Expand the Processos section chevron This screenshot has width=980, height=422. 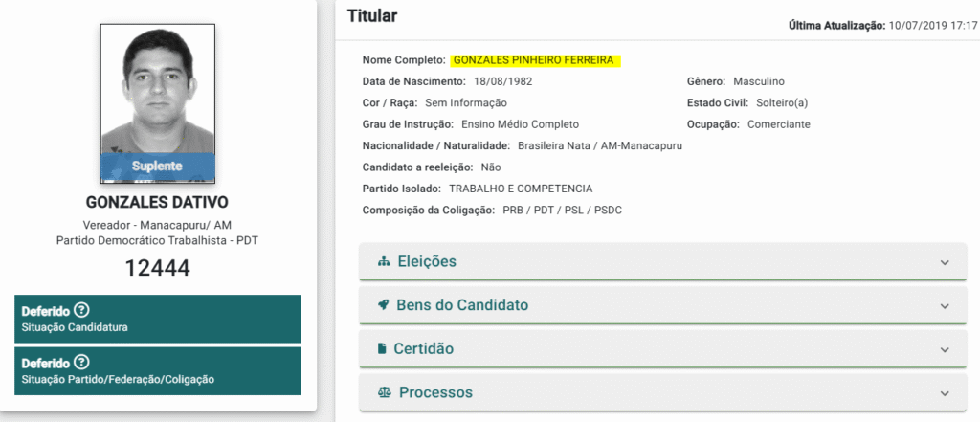945,393
